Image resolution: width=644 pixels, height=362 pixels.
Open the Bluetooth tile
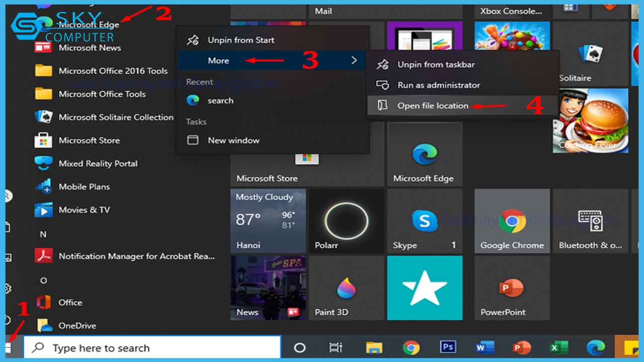click(x=591, y=221)
